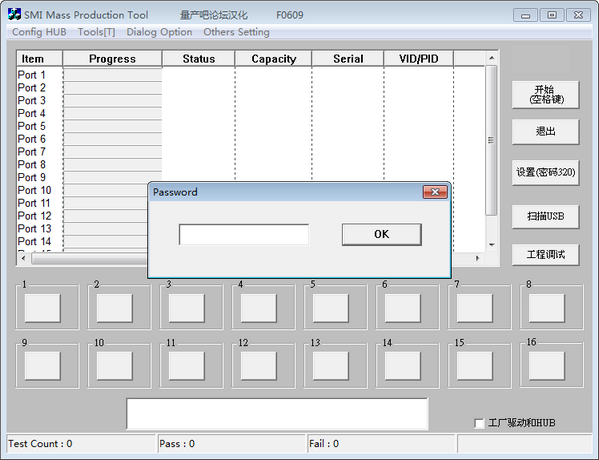Click the 设置(密码320) settings button

(546, 172)
